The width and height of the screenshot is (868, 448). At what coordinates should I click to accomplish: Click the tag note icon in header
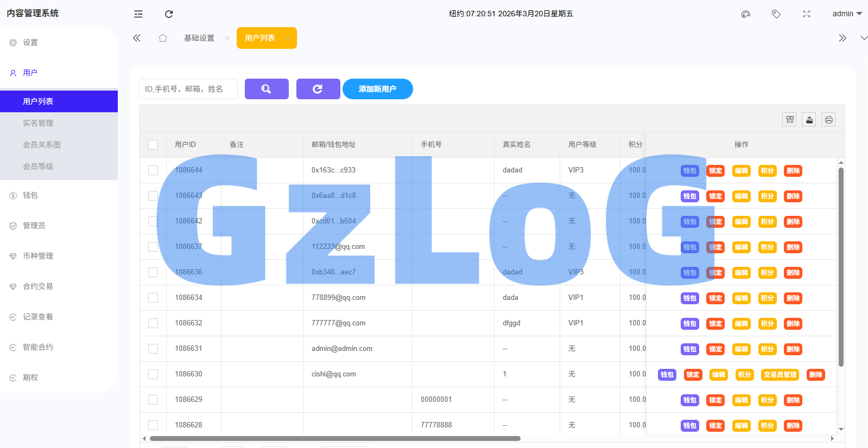tap(776, 14)
